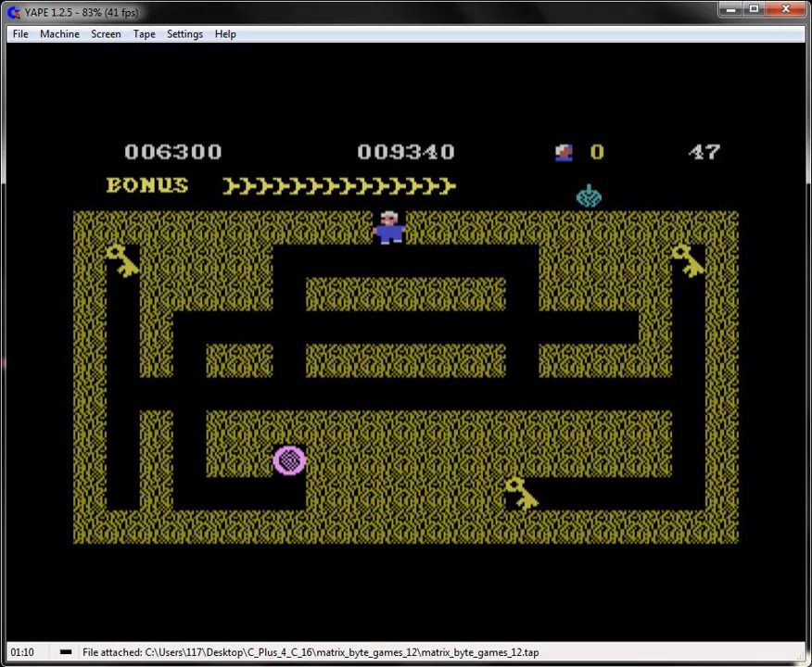The height and width of the screenshot is (667, 812).
Task: Maximize the YAPE window
Action: pos(754,8)
